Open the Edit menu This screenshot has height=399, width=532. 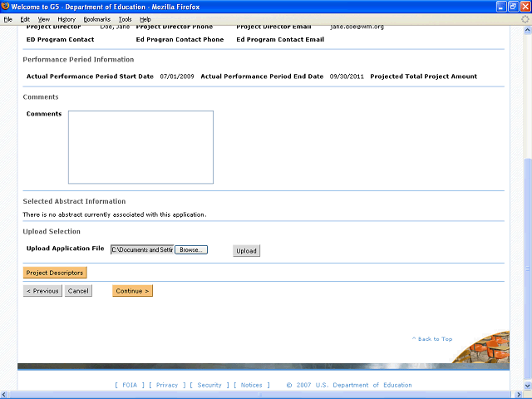(x=25, y=19)
